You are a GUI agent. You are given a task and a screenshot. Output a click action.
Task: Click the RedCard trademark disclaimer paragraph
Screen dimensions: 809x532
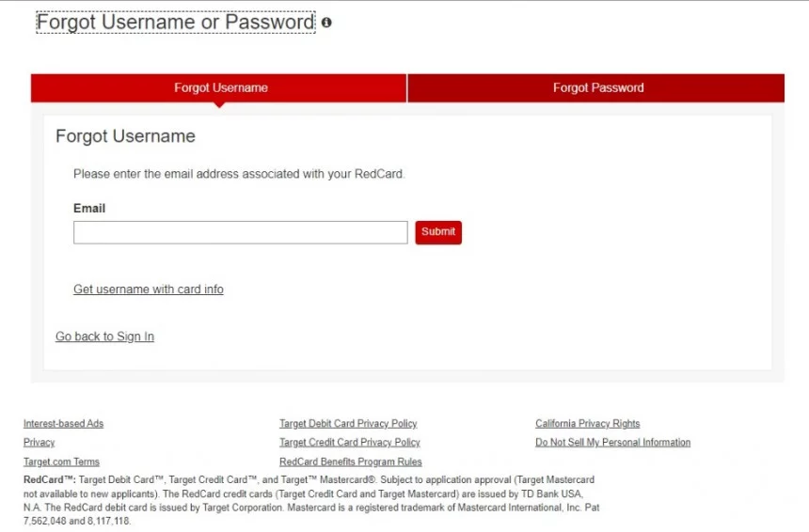click(x=311, y=501)
